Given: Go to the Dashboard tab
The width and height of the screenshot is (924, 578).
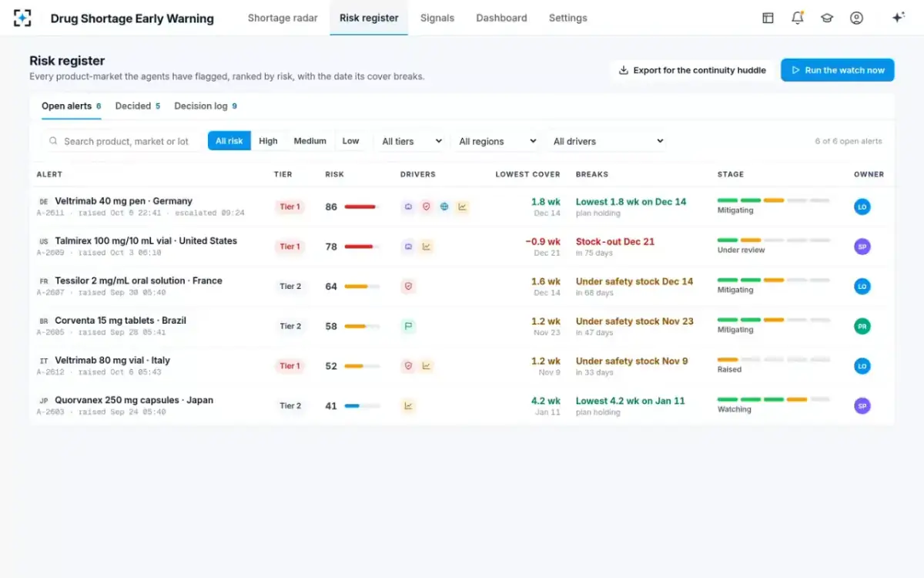Looking at the screenshot, I should [501, 18].
